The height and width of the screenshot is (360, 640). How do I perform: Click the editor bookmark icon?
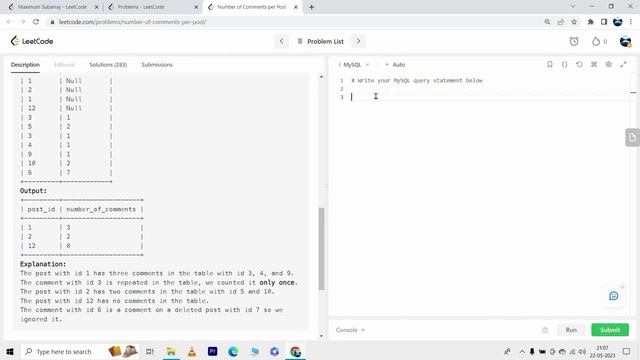point(550,64)
